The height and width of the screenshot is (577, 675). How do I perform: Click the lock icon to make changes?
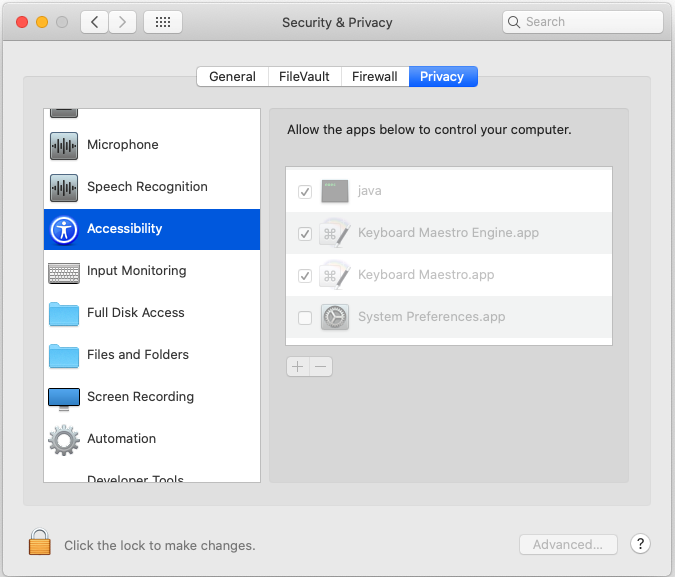tap(39, 543)
